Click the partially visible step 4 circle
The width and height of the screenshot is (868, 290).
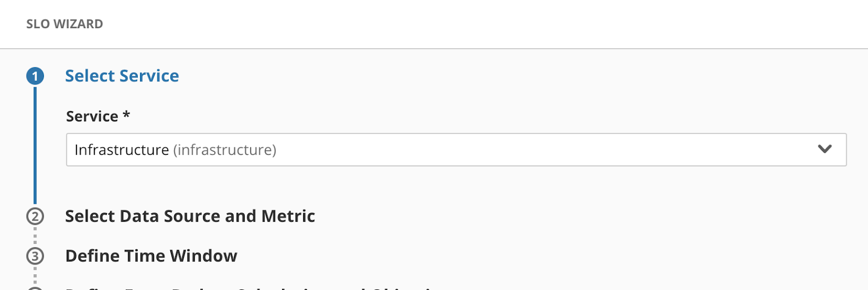(x=35, y=288)
